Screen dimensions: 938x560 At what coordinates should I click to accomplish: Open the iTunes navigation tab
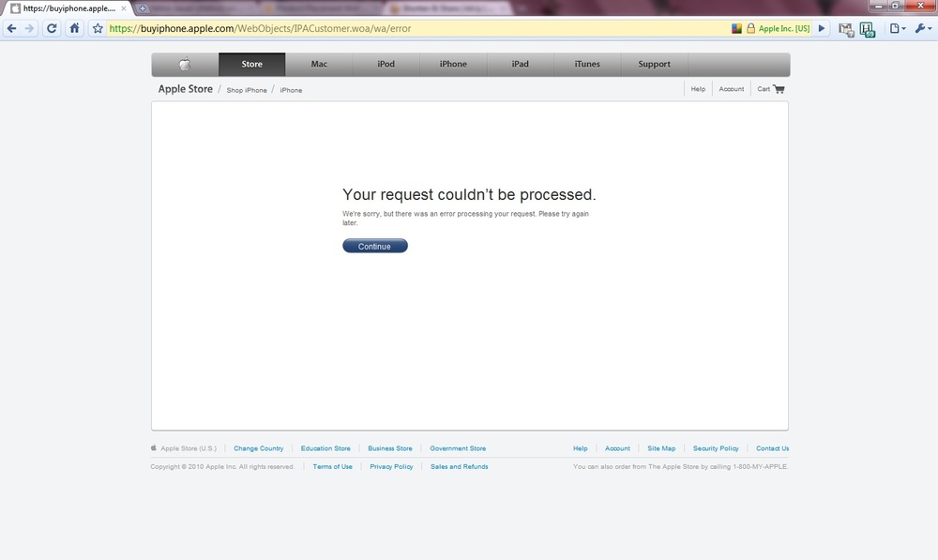(x=587, y=65)
